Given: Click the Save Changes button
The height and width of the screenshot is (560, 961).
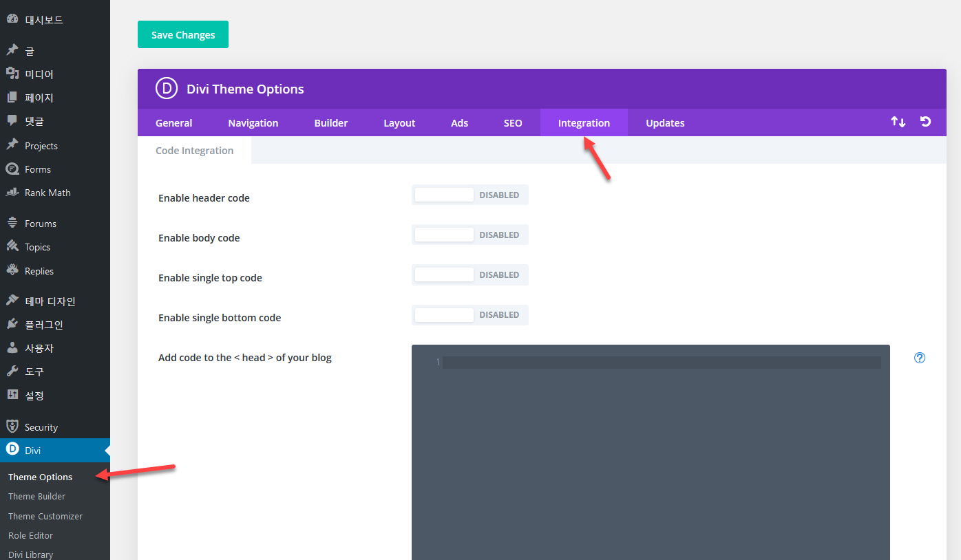Looking at the screenshot, I should [183, 34].
